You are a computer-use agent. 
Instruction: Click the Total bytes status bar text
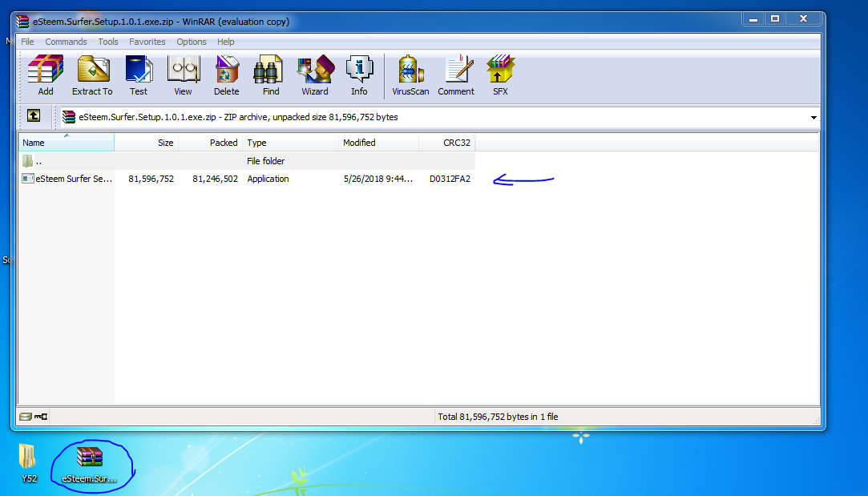pos(498,417)
